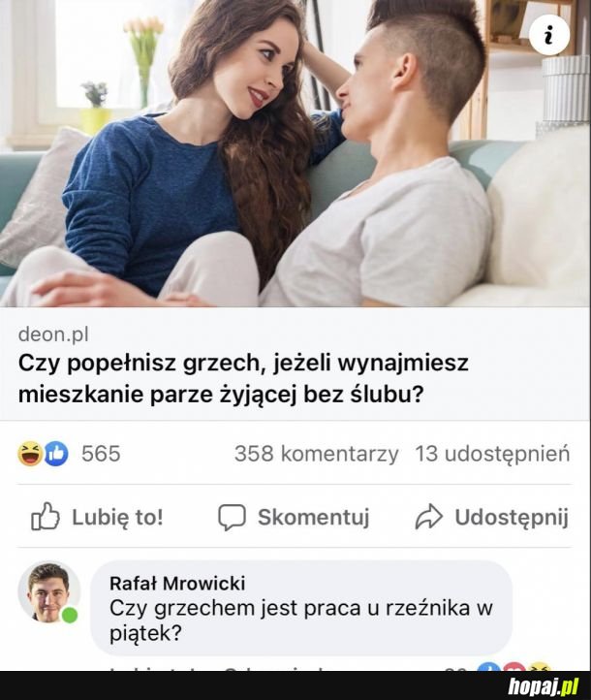This screenshot has width=591, height=700.
Task: Open the couple photo article thumbnail
Action: tap(295, 153)
